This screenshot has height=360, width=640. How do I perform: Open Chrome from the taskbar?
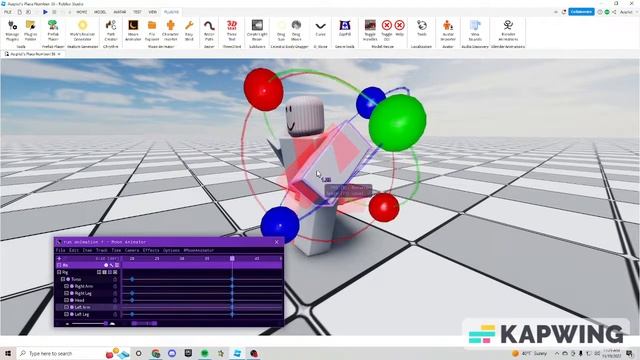click(156, 353)
